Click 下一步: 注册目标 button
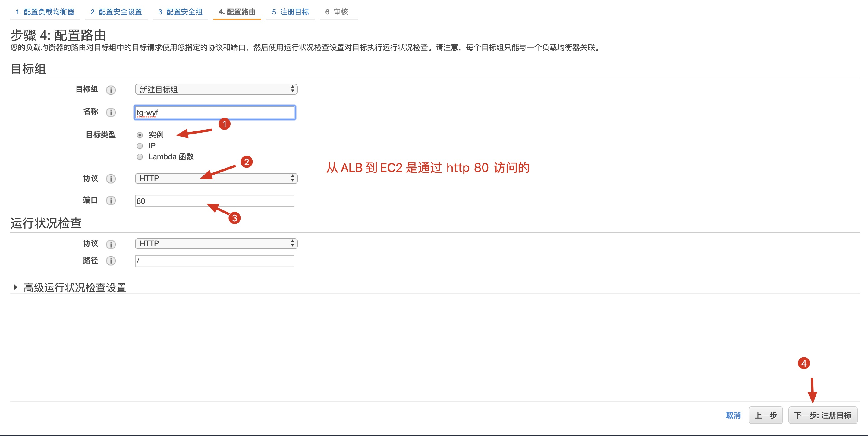This screenshot has height=436, width=868. pyautogui.click(x=822, y=415)
